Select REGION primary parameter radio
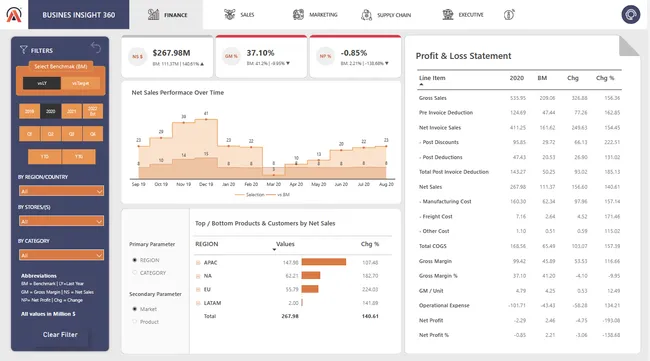The width and height of the screenshot is (650, 361). pyautogui.click(x=135, y=260)
